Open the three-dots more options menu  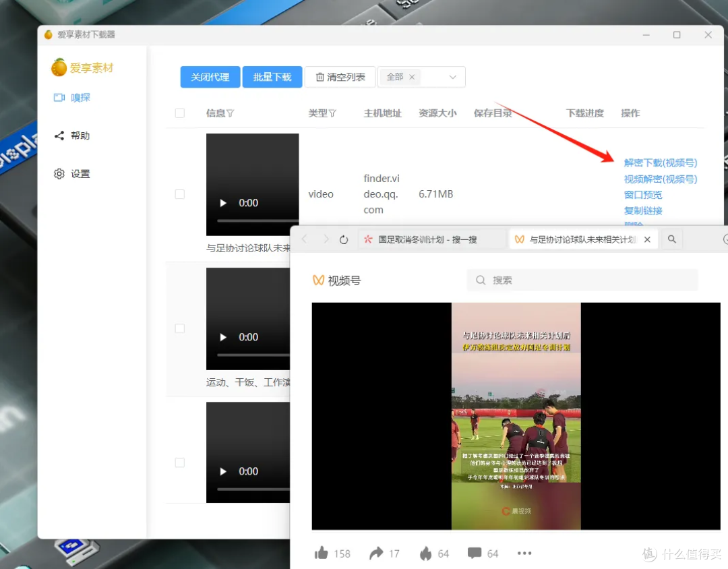tap(524, 553)
